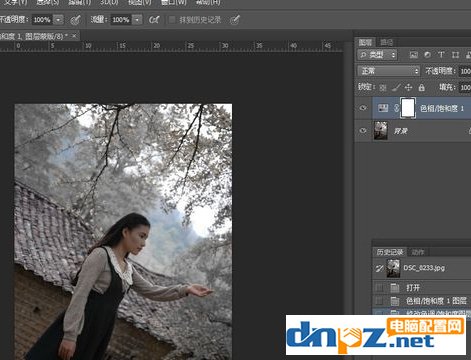Filter layers by adjustment layers icon
This screenshot has height=360, width=471.
click(x=427, y=55)
